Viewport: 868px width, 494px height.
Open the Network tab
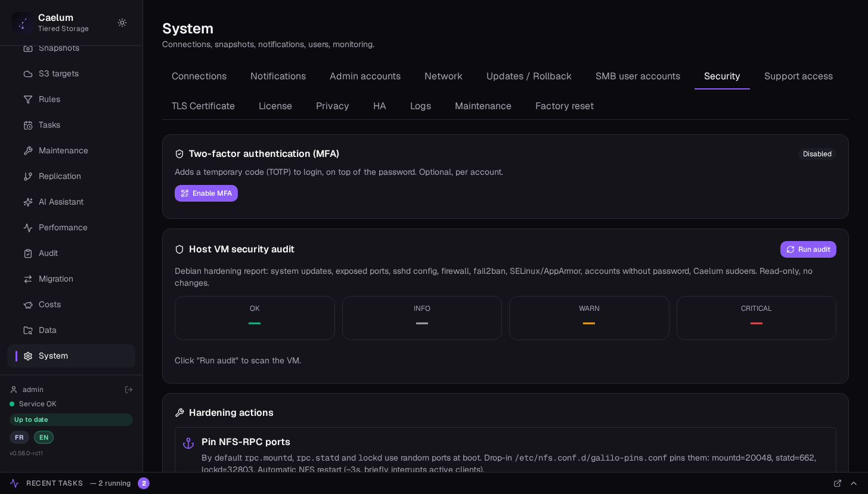point(444,76)
